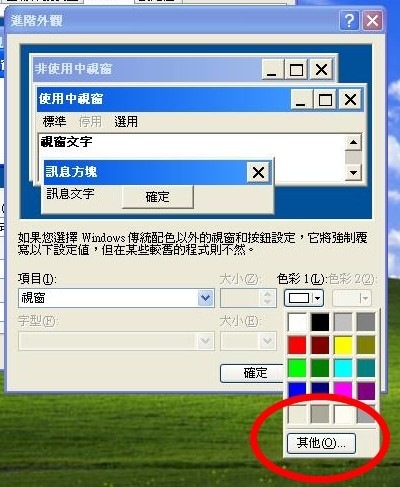This screenshot has width=400, height=487.
Task: Open the 色彩 1 color dropdown
Action: tap(304, 298)
